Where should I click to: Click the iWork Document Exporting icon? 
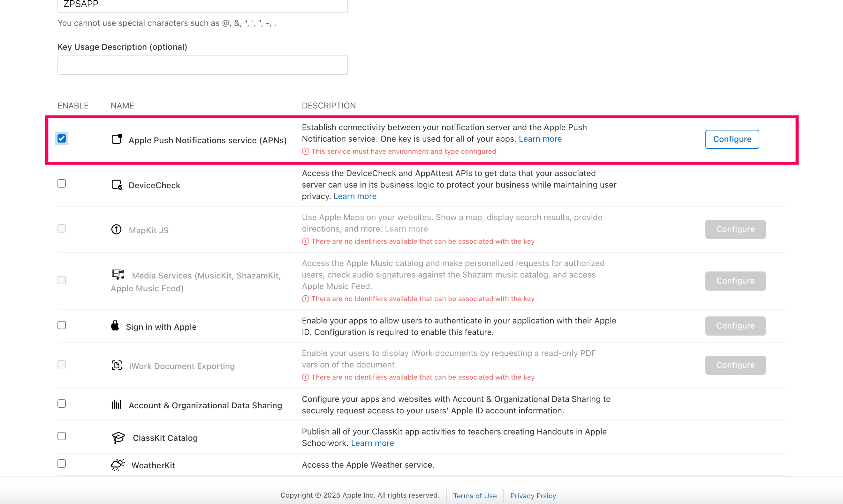(x=117, y=366)
